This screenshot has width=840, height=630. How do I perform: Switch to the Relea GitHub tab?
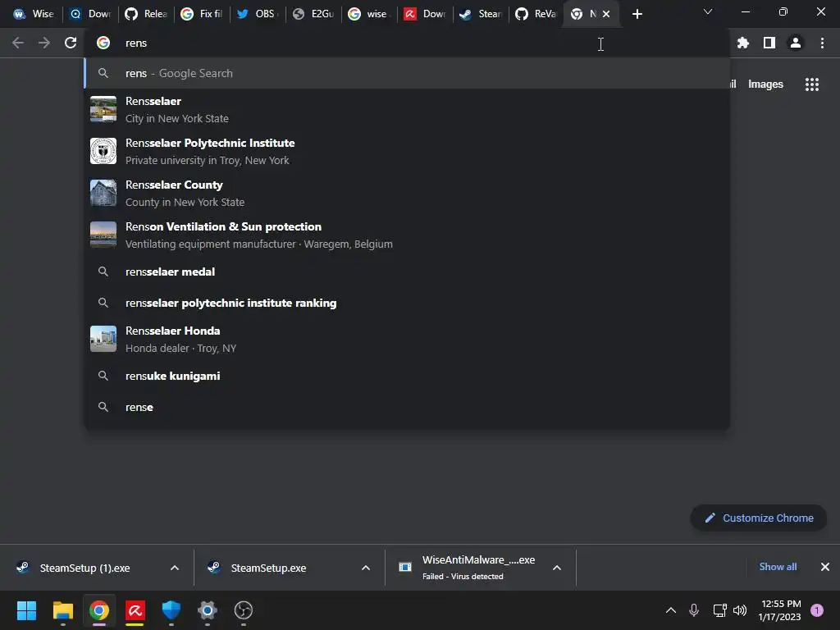click(146, 14)
